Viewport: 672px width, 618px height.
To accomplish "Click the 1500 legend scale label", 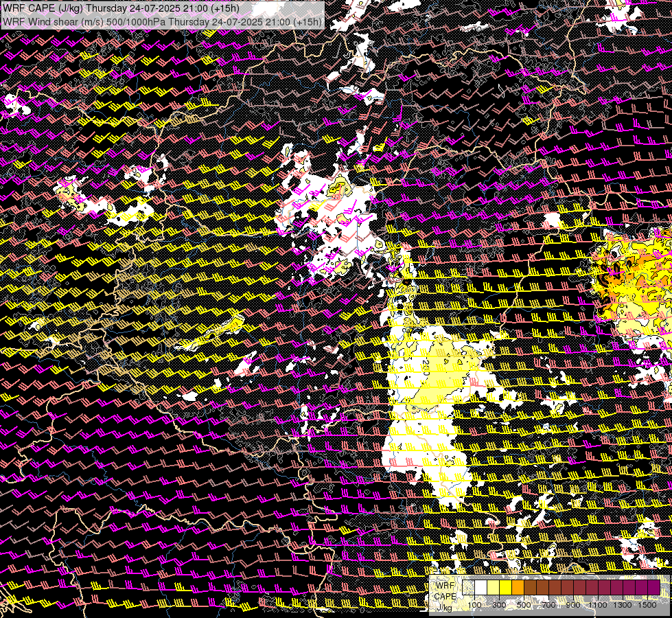I will click(647, 605).
